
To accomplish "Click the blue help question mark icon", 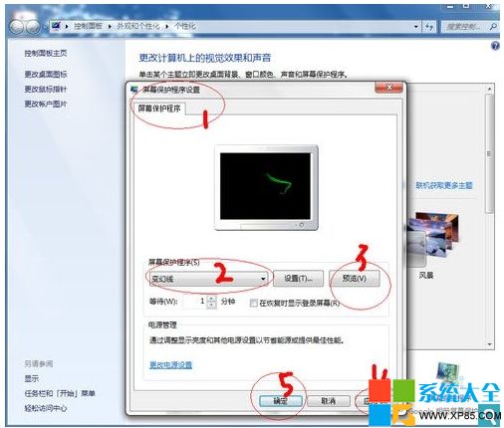I will pos(495,46).
